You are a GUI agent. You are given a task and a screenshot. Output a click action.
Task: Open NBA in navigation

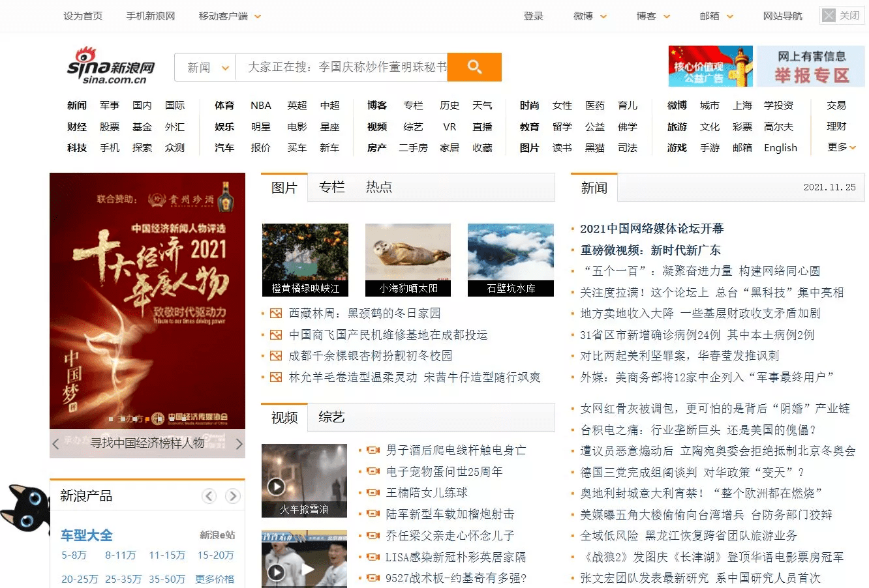(x=261, y=105)
